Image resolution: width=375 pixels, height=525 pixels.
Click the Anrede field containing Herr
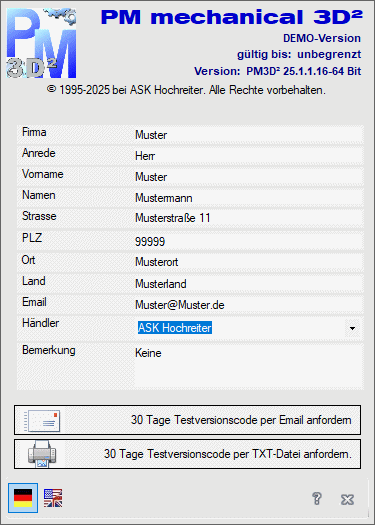248,156
